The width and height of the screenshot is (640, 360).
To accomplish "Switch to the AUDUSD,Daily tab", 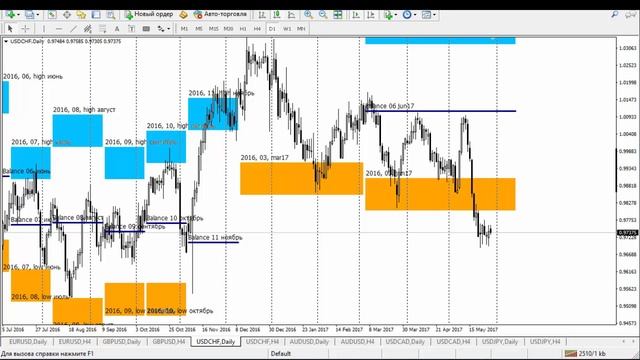I will pyautogui.click(x=309, y=342).
